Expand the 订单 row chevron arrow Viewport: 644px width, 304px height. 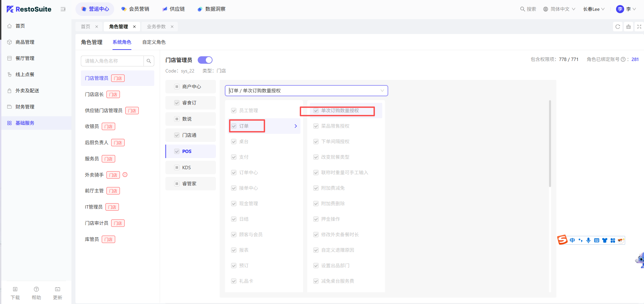click(x=295, y=126)
